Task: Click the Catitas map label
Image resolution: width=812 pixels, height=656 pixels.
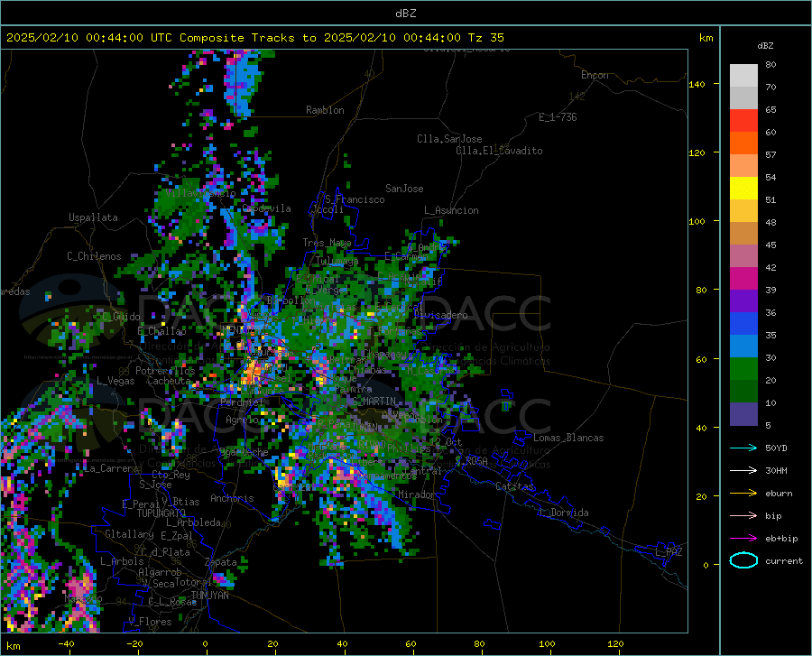Action: click(x=514, y=486)
